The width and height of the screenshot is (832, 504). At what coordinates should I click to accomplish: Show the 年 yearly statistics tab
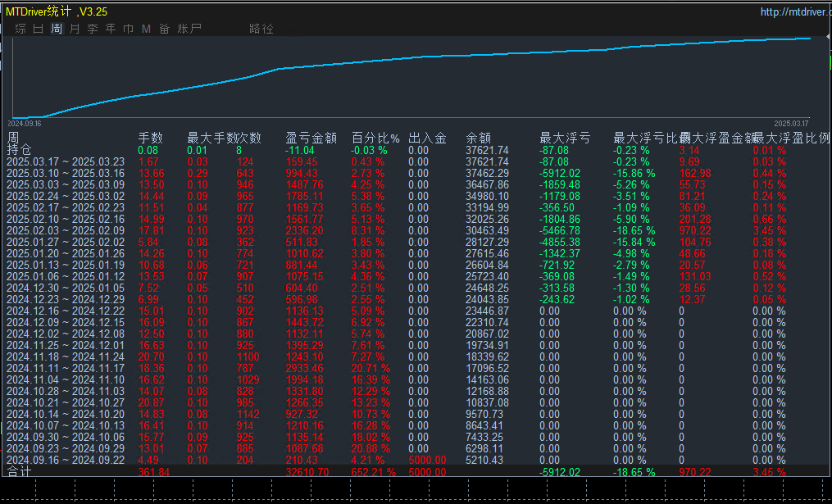pos(111,29)
